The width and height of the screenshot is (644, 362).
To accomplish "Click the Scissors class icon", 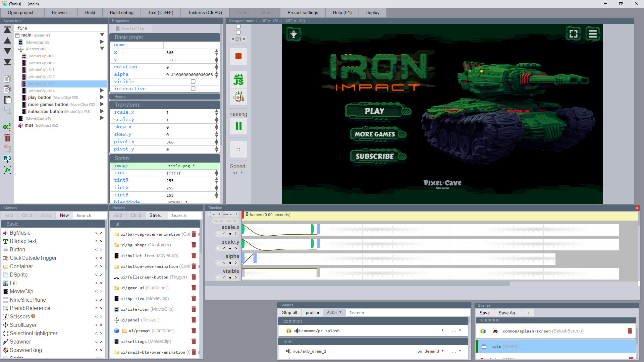I will (x=6, y=316).
